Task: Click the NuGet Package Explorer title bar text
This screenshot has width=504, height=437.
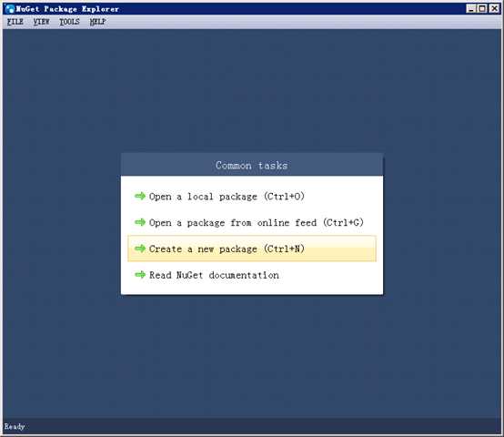Action: (67, 9)
